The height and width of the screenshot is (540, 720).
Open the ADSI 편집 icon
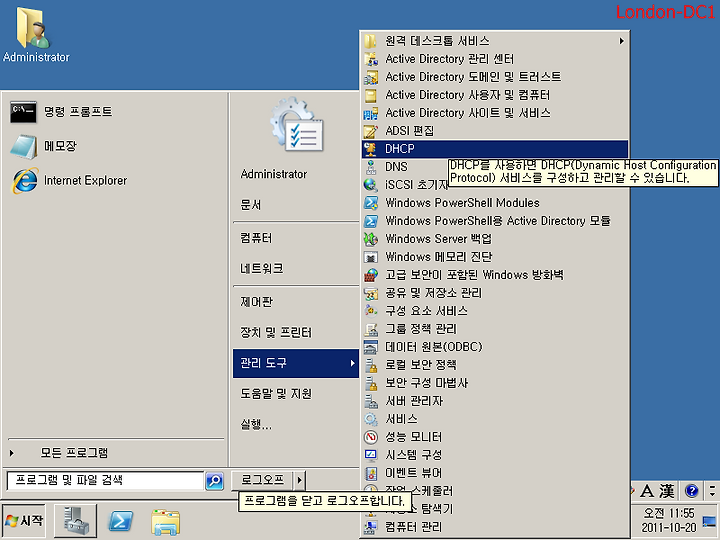click(x=371, y=131)
